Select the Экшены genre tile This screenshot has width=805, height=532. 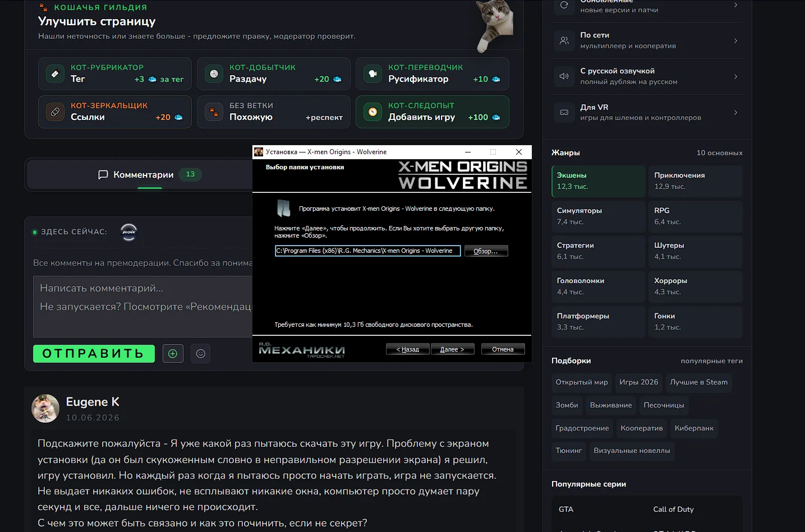click(x=599, y=181)
